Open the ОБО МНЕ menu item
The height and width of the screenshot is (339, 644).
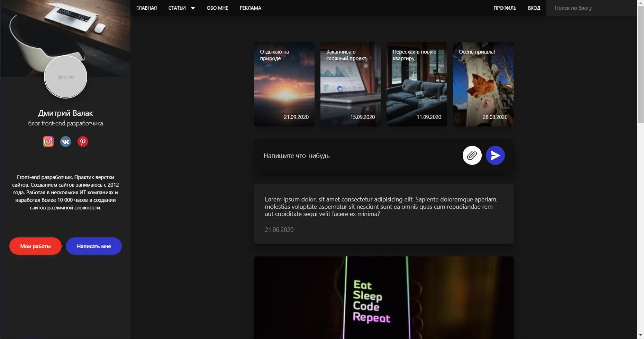pyautogui.click(x=217, y=8)
